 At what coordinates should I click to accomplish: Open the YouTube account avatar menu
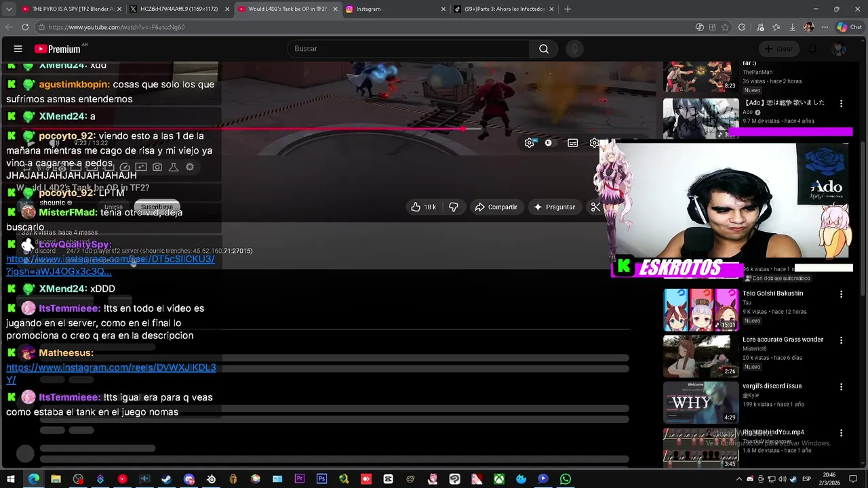pyautogui.click(x=839, y=49)
